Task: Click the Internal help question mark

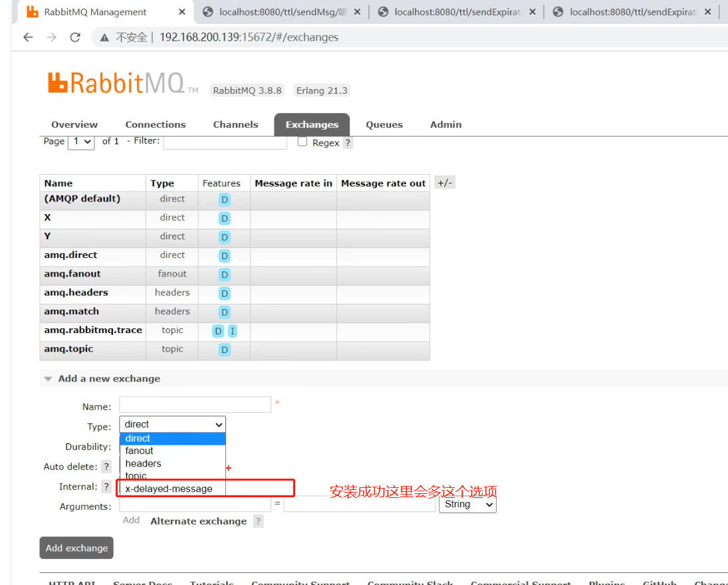Action: 106,487
